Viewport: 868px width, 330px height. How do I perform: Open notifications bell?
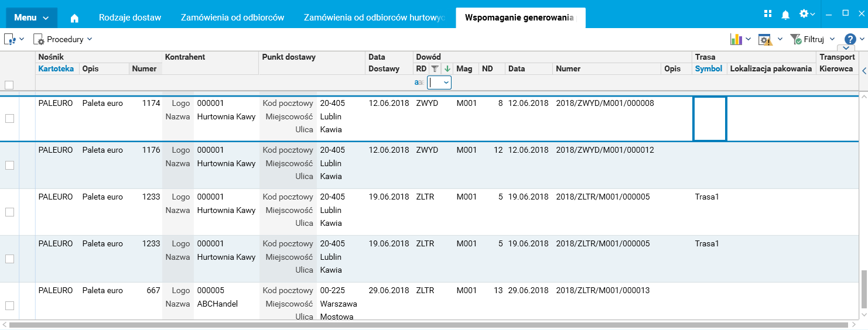[786, 13]
